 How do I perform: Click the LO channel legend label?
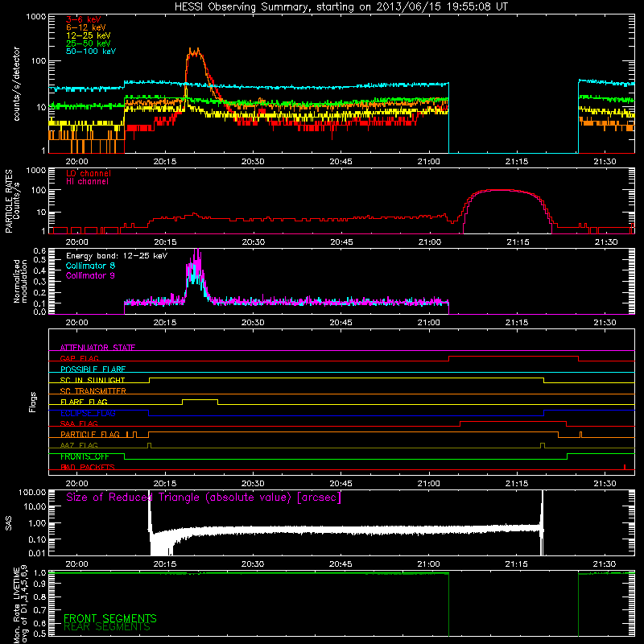pyautogui.click(x=89, y=173)
